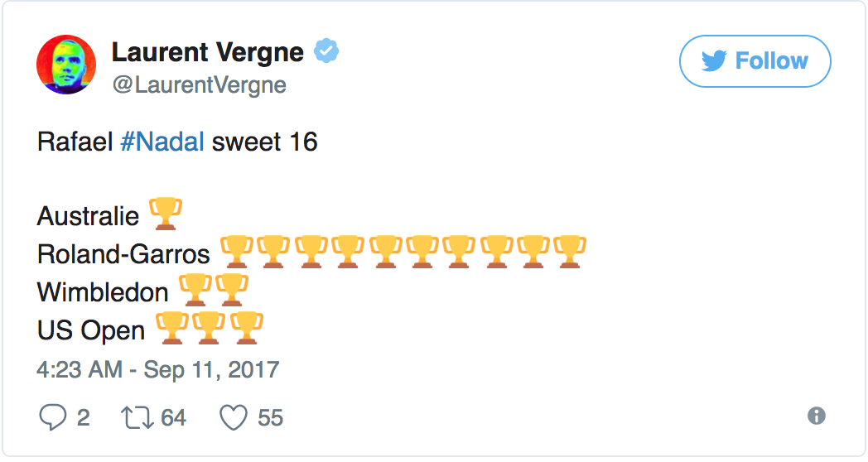Click the tweet text 'sweet 16'

click(x=265, y=142)
